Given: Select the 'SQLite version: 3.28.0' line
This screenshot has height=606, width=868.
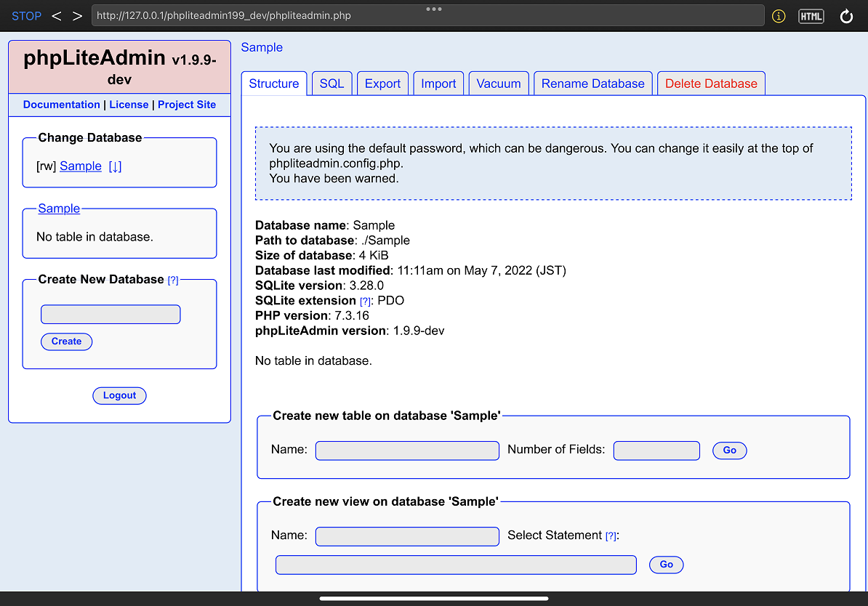Looking at the screenshot, I should click(x=319, y=286).
